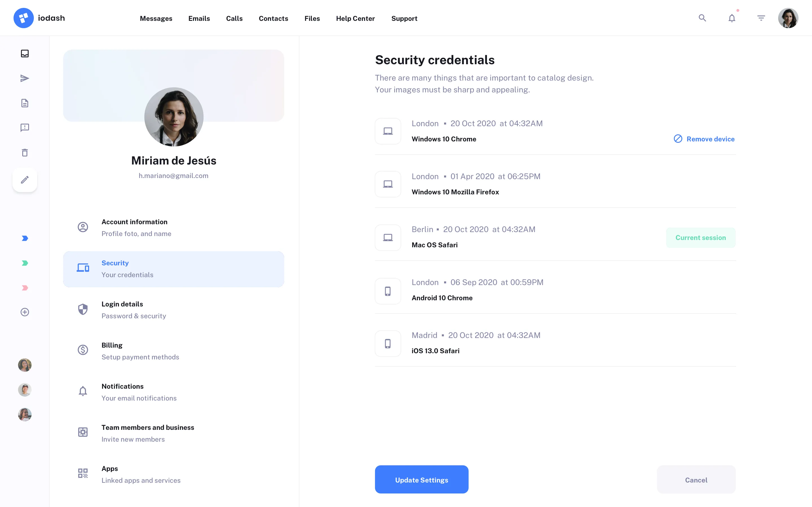The width and height of the screenshot is (812, 507).
Task: Click Cancel at the bottom right
Action: 696,479
